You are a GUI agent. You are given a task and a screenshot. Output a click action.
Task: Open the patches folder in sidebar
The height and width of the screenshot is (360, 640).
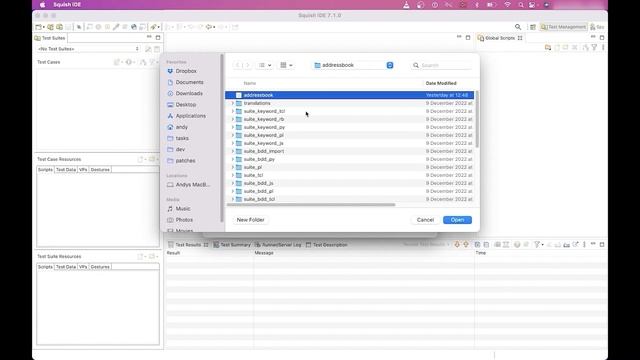(x=181, y=161)
